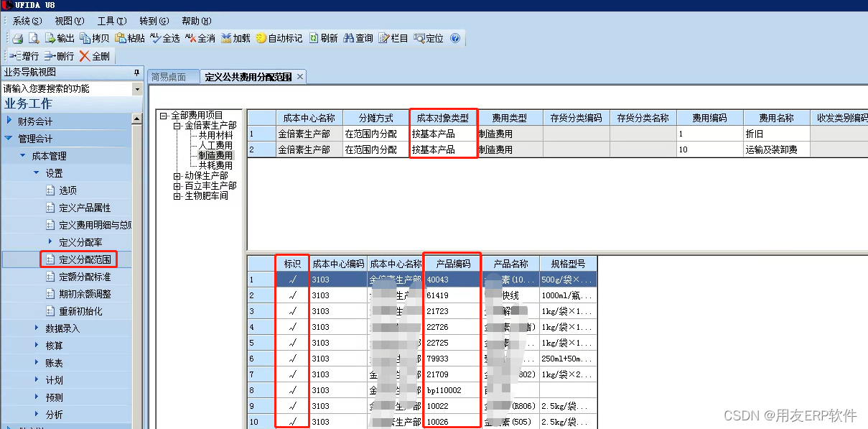Click the 粘贴 paste toolbar button

tap(129, 39)
